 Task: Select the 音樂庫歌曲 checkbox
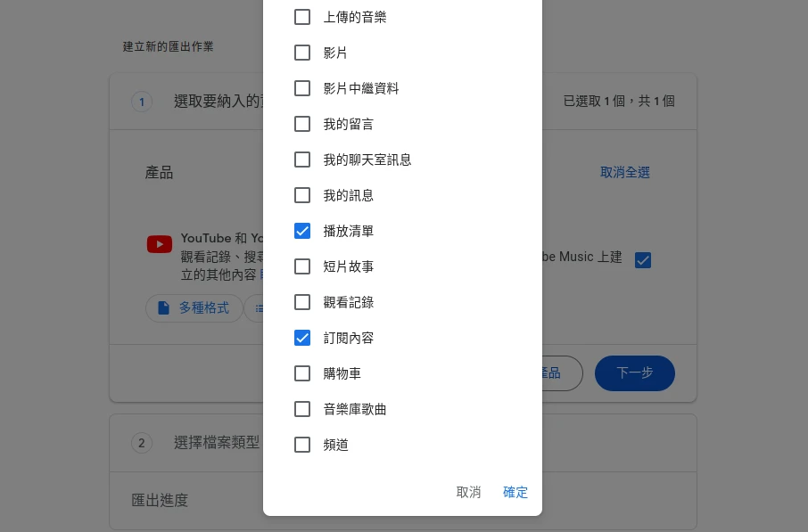point(302,409)
